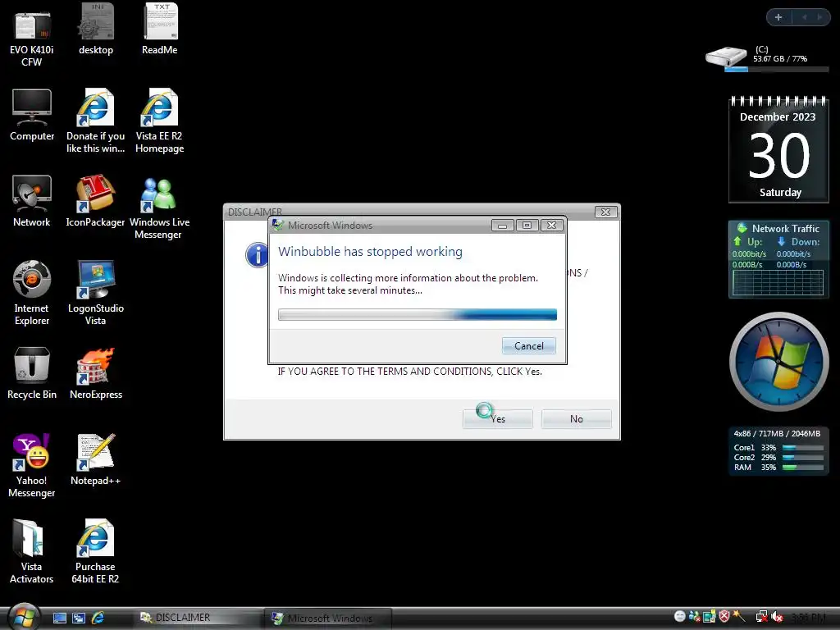This screenshot has height=630, width=840.
Task: Click the December 30 calendar gadget
Action: pos(778,149)
